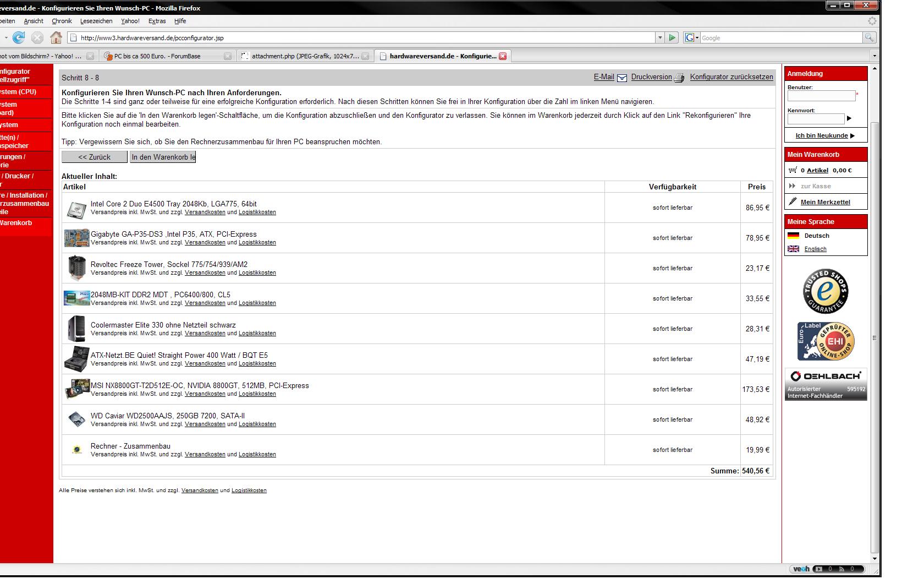
Task: Click the Trusted Shops Guarantee badge
Action: pos(825,291)
